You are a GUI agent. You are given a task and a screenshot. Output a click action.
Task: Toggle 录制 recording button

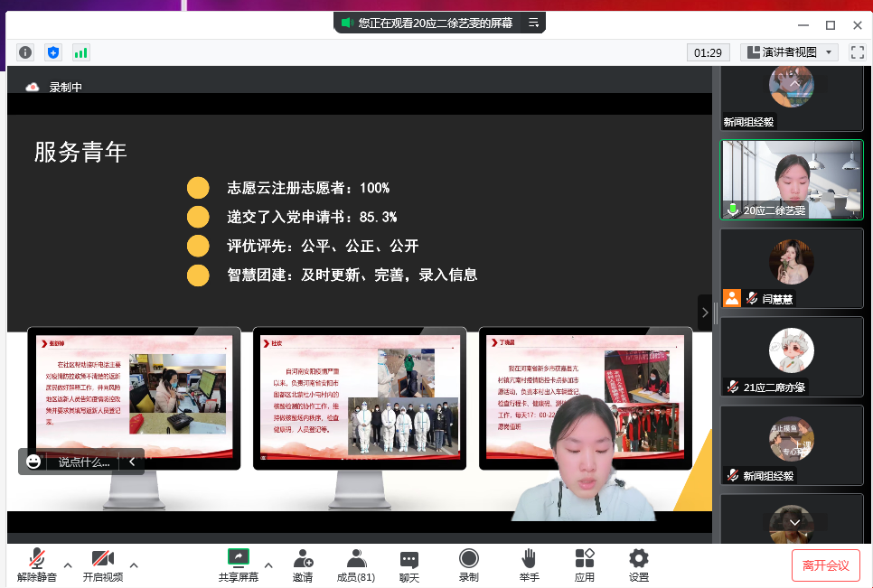click(468, 565)
